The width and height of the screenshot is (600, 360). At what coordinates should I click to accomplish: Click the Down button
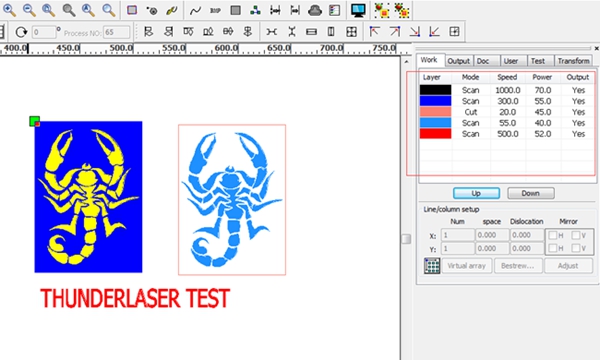tap(531, 193)
